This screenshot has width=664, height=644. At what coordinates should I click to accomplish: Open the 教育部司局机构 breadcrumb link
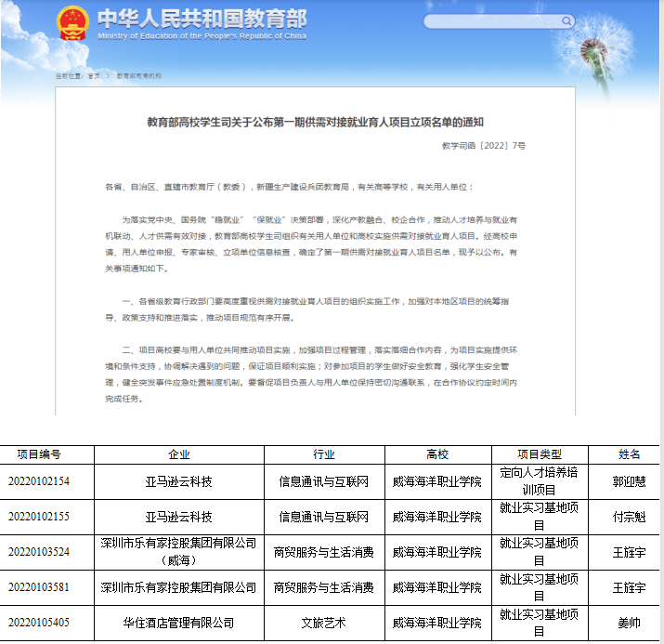(139, 76)
